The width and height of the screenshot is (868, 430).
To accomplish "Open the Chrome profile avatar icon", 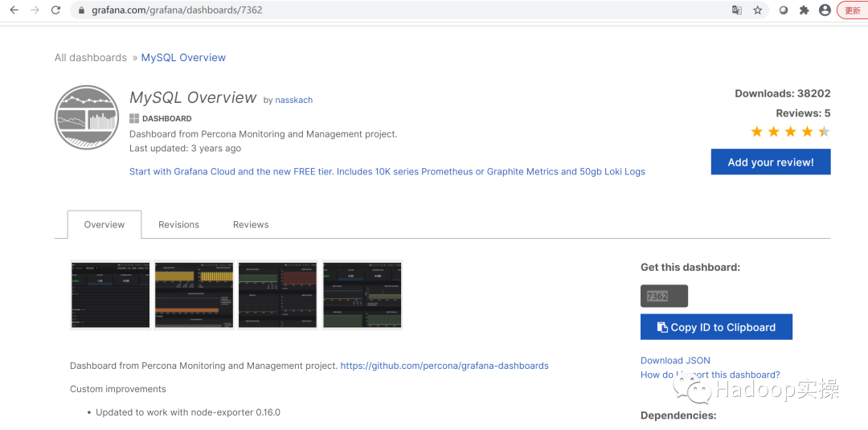I will point(825,10).
